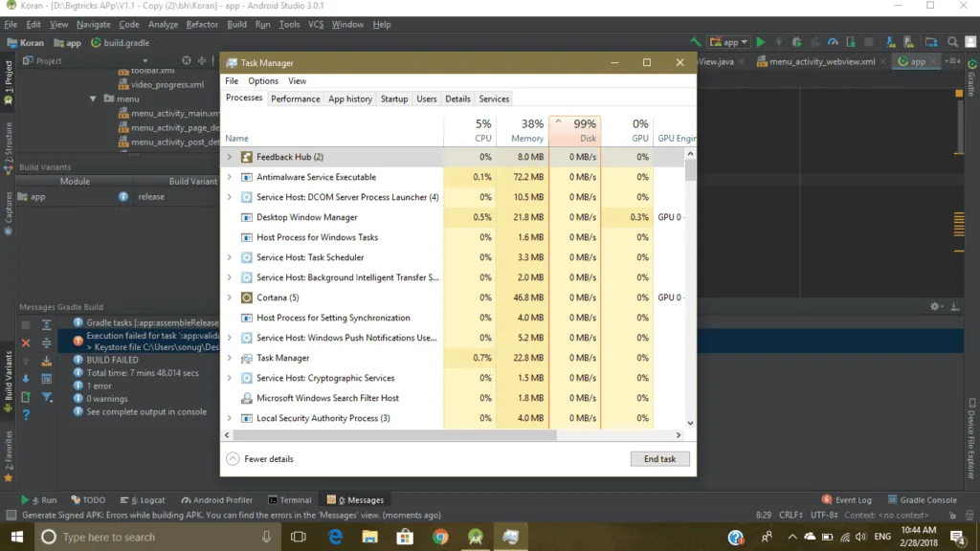Open the Android Profiler from the toolbar gauge icon
980x551 pixels.
834,42
